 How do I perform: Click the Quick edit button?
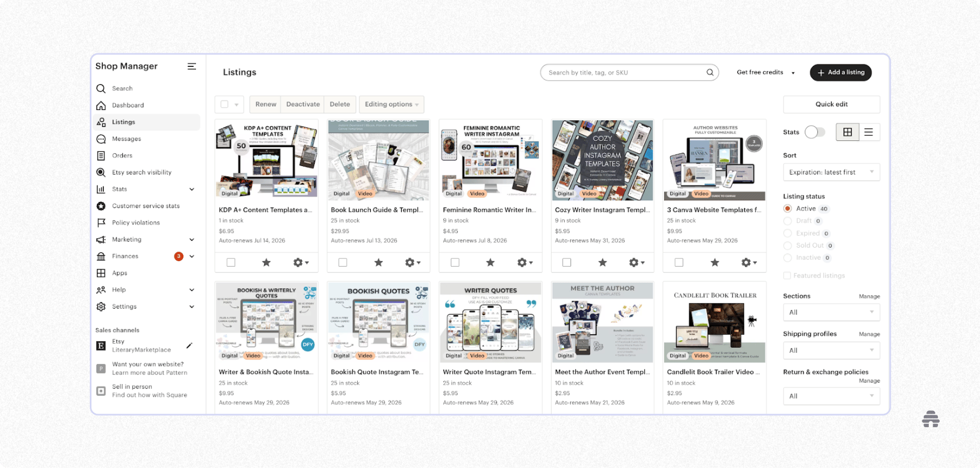[831, 104]
